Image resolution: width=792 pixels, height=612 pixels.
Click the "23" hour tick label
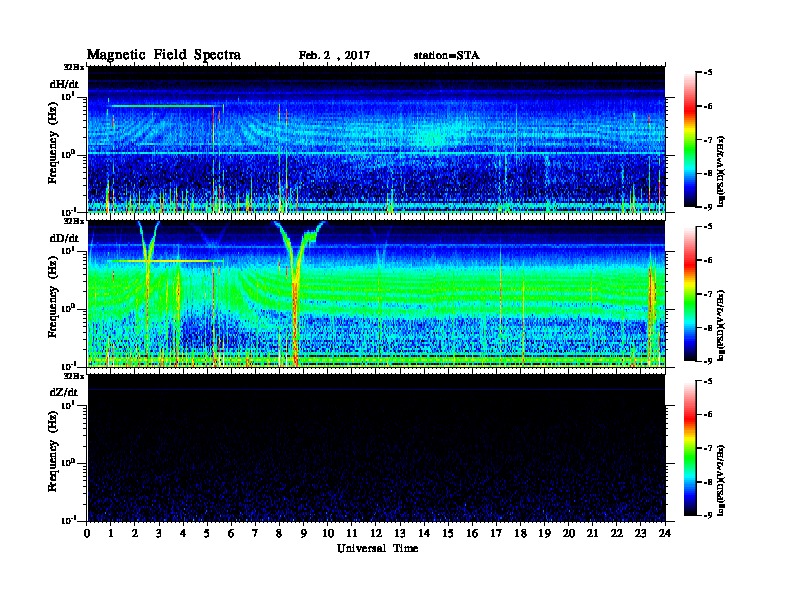641,534
